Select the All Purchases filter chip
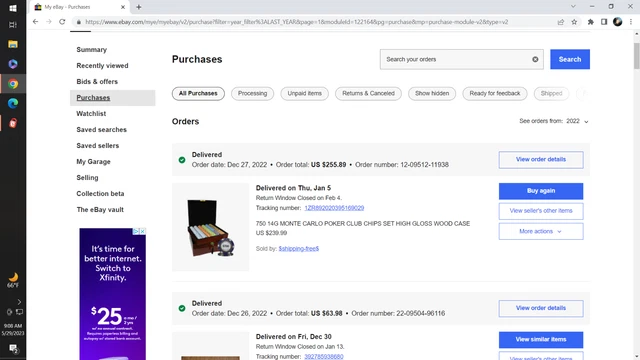This screenshot has width=640, height=360. 198,93
